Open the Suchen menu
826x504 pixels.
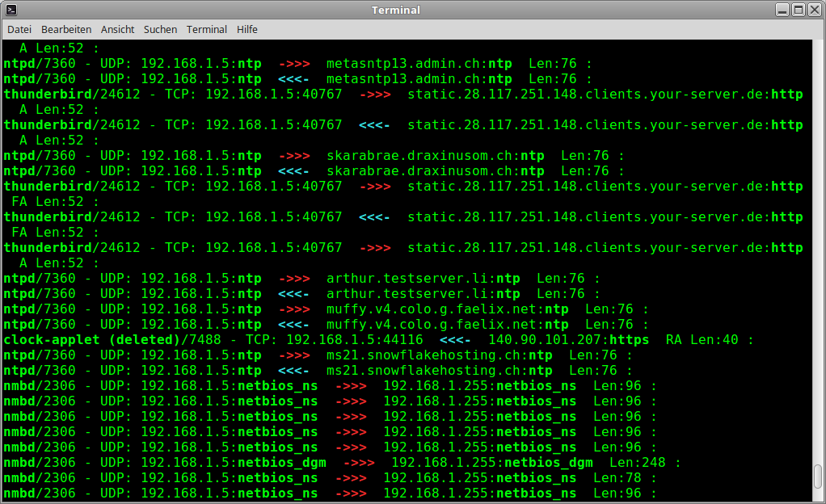[x=160, y=29]
